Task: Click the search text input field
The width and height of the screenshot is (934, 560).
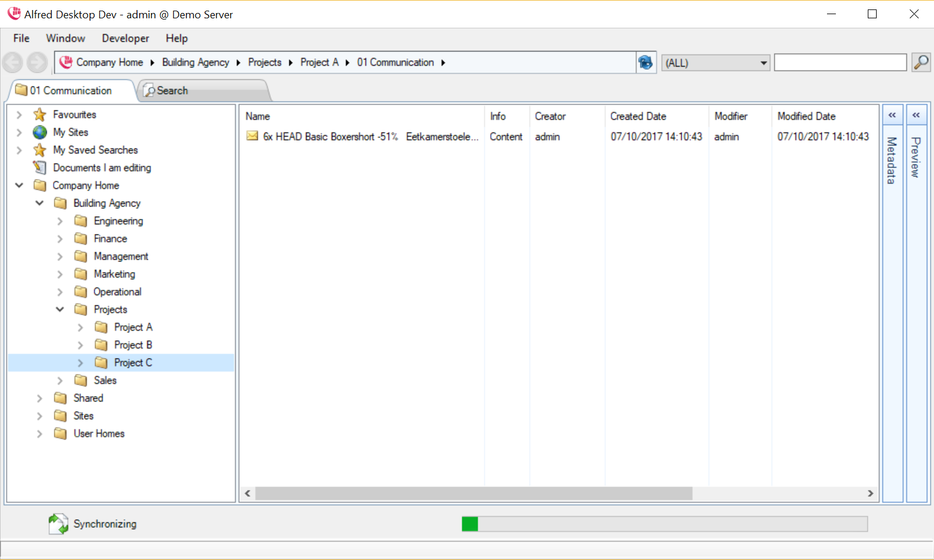Action: coord(839,63)
